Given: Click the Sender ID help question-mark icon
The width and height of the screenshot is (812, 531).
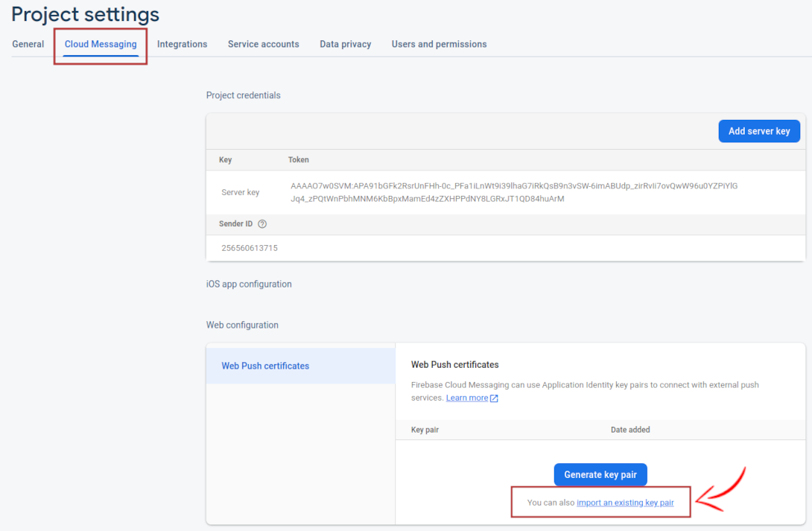Looking at the screenshot, I should [x=262, y=224].
